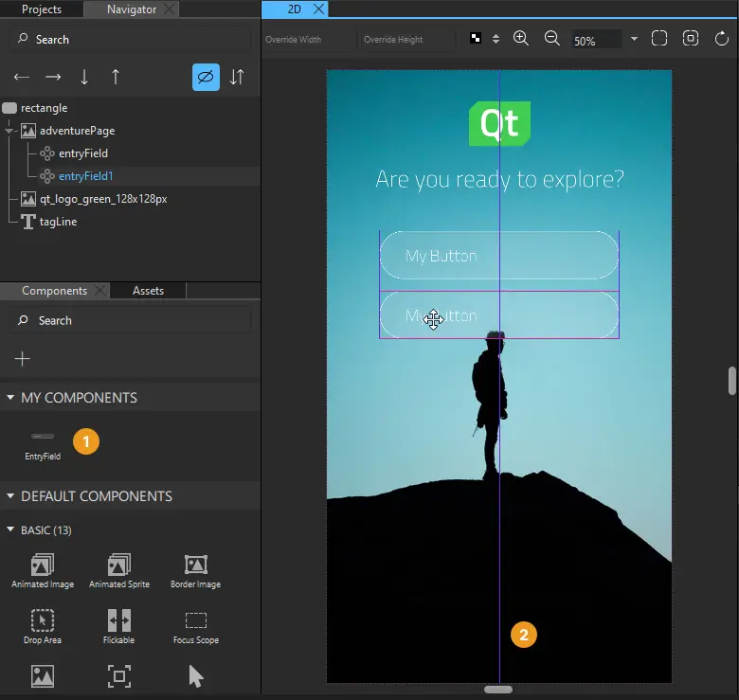
Task: Move the selected item up in Navigator
Action: (116, 77)
